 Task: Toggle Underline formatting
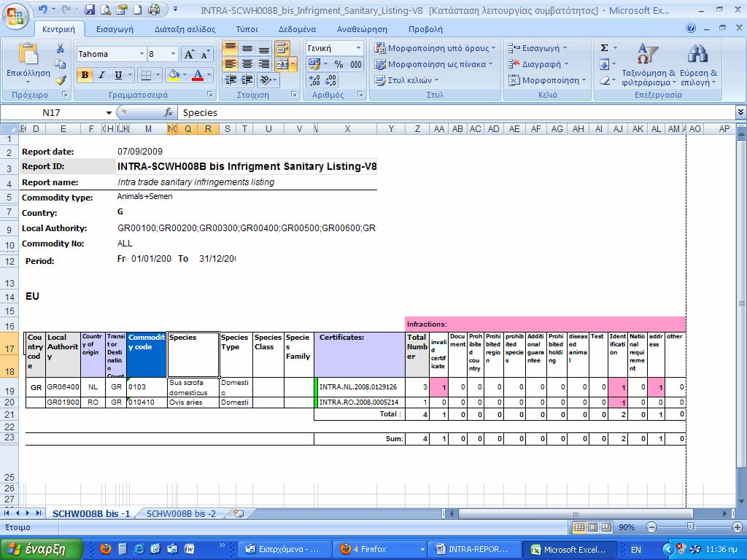118,75
